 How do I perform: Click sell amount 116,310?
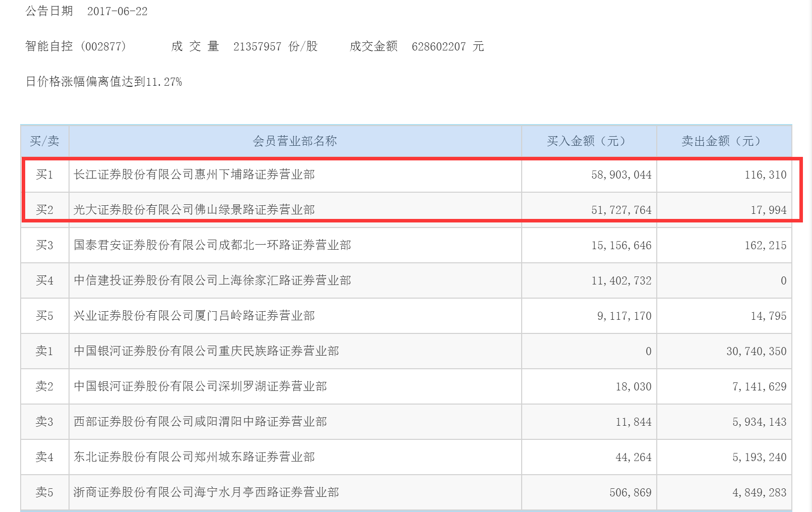pos(766,175)
